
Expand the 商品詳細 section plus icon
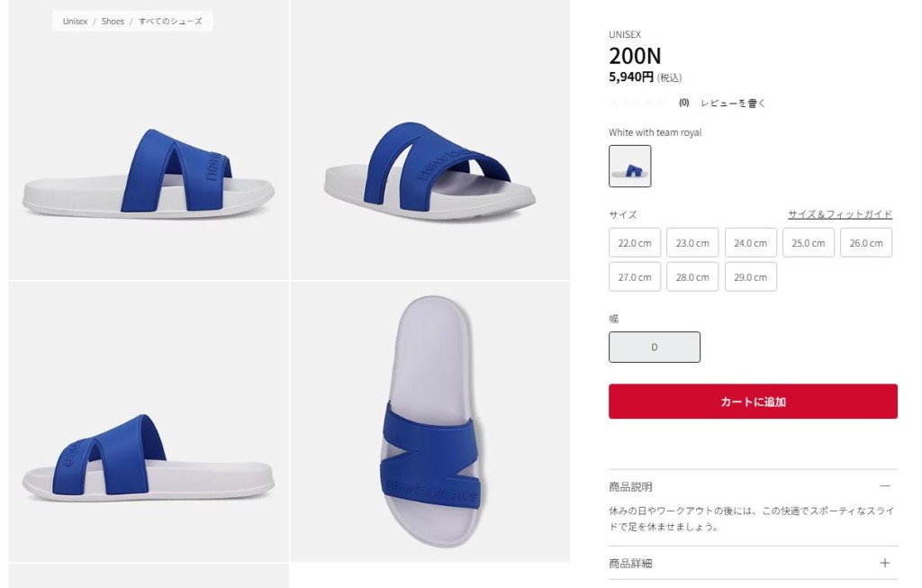point(884,563)
